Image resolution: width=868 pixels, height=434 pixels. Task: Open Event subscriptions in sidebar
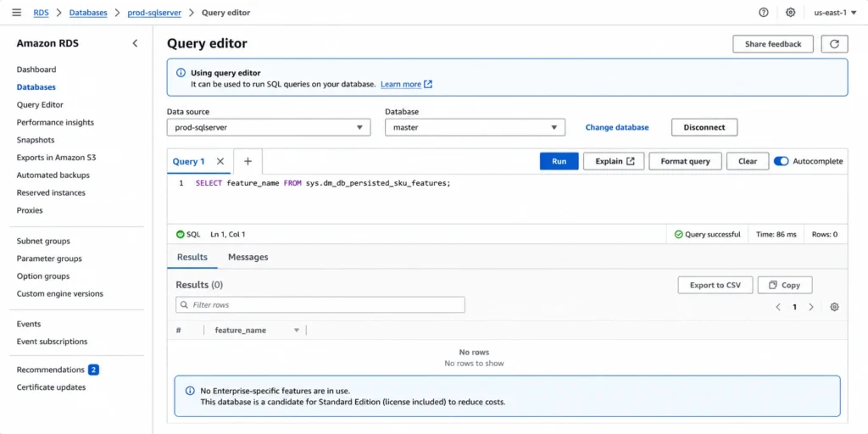(x=52, y=342)
